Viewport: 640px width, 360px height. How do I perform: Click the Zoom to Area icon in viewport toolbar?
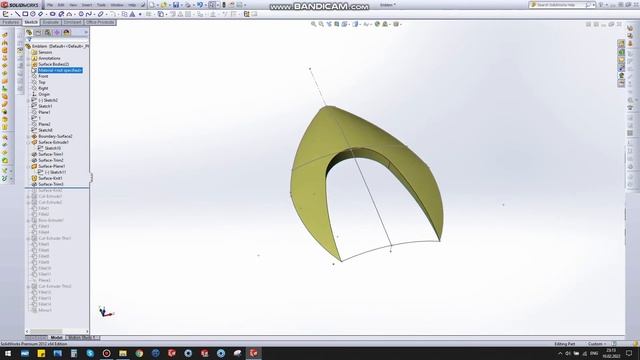coord(321,24)
